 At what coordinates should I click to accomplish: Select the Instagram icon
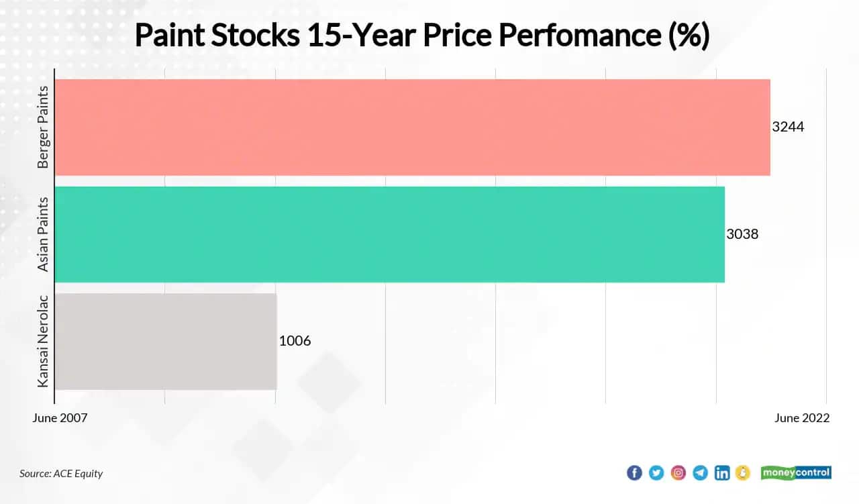tap(678, 473)
